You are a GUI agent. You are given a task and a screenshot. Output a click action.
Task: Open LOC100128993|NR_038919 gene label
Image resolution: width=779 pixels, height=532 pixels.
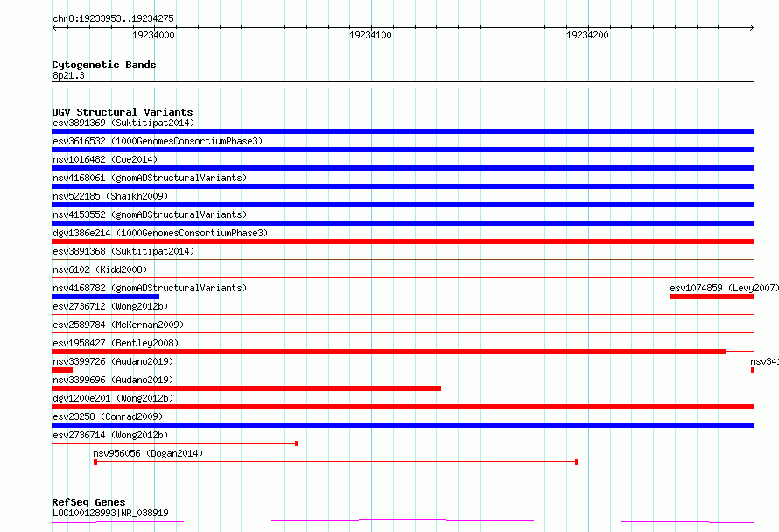[x=110, y=513]
